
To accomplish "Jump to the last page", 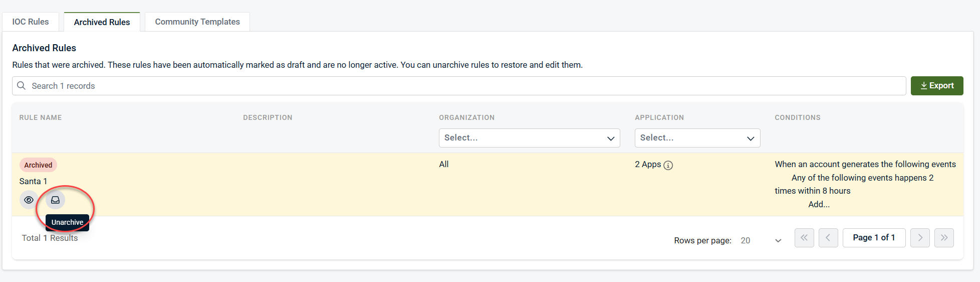I will coord(944,238).
